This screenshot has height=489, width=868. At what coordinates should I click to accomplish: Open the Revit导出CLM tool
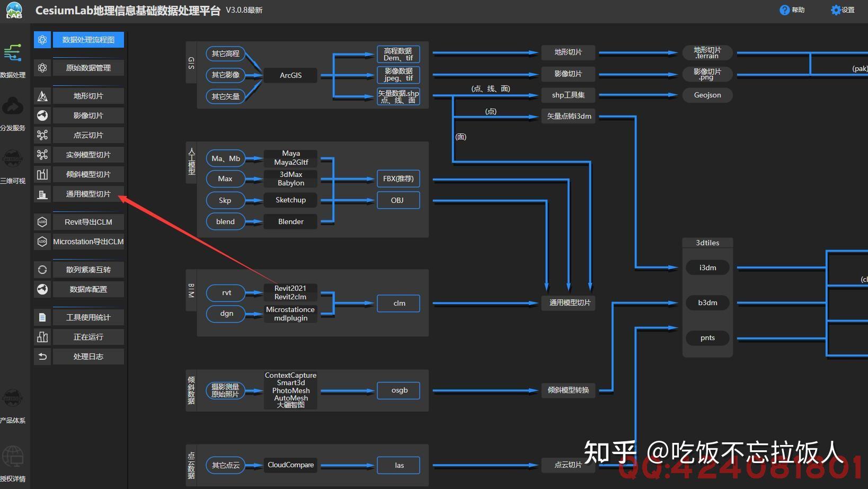(88, 221)
